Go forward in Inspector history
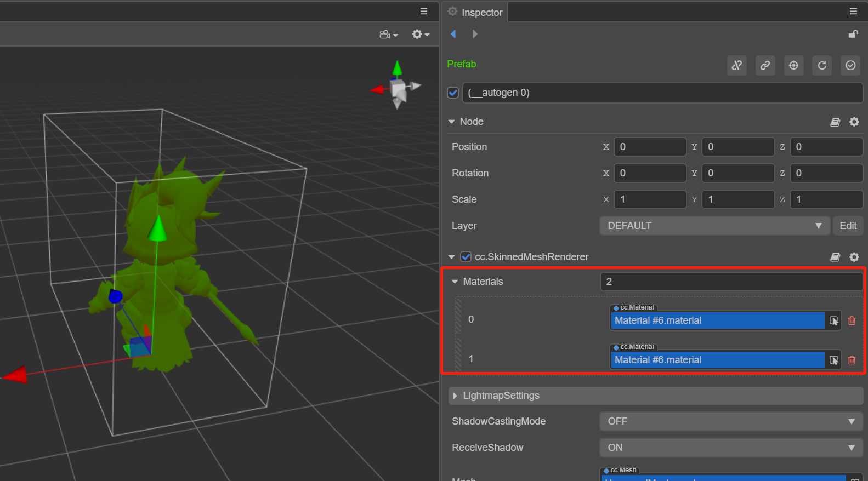The width and height of the screenshot is (868, 481). point(475,34)
